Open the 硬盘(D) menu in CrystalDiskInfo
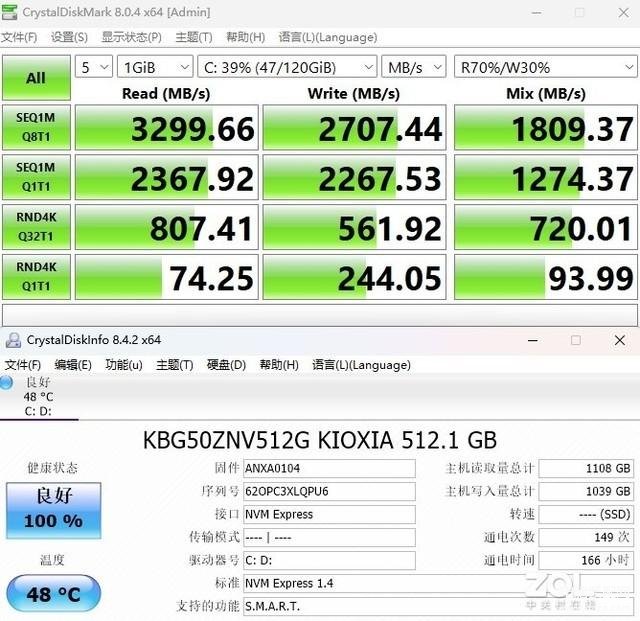This screenshot has height=621, width=640. (x=226, y=365)
